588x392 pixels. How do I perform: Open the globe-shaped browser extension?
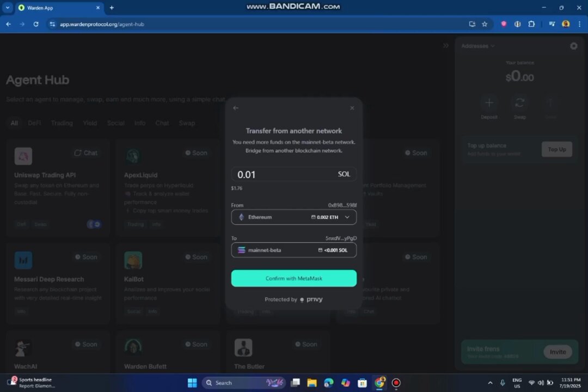[518, 24]
